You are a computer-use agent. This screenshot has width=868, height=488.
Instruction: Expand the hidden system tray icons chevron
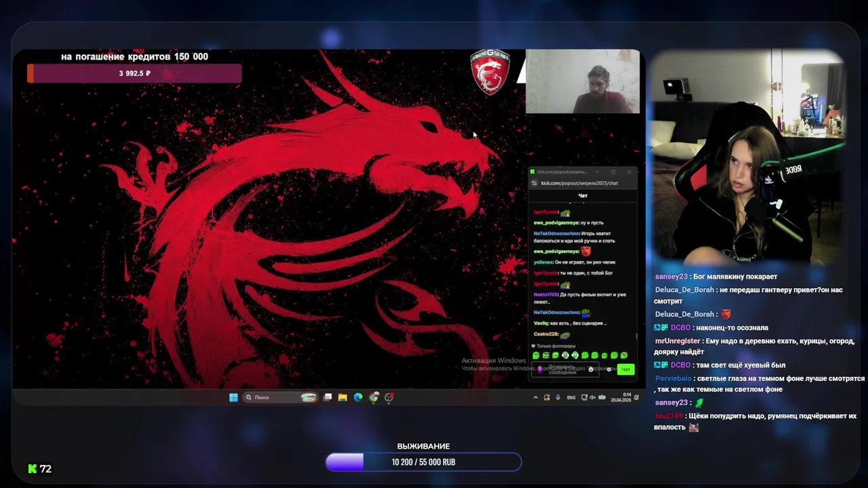pyautogui.click(x=536, y=397)
